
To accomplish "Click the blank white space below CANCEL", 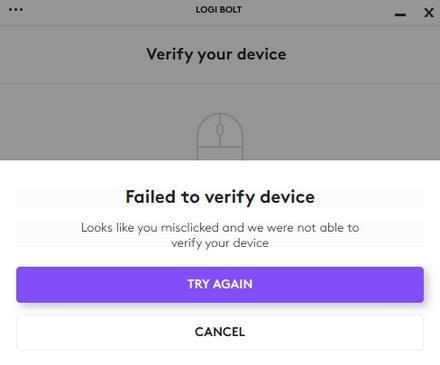I will click(220, 358).
